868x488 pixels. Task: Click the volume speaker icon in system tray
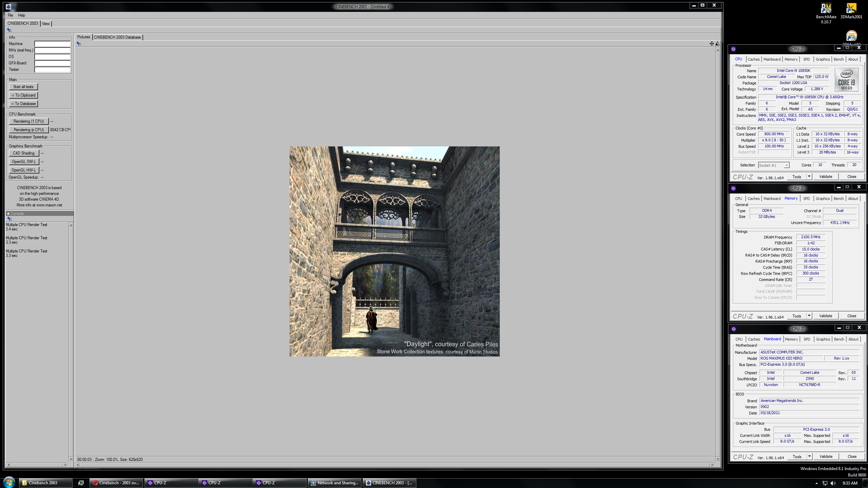tap(833, 483)
